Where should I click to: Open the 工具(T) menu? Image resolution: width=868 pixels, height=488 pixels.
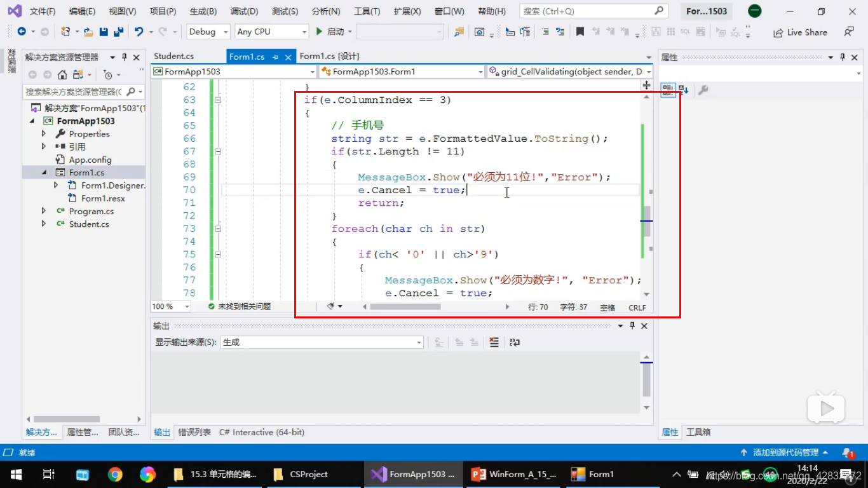pyautogui.click(x=367, y=11)
